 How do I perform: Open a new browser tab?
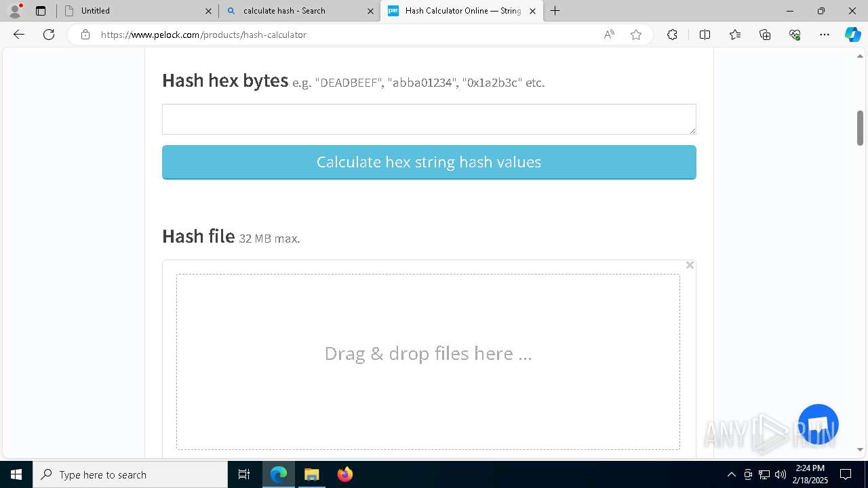coord(555,11)
